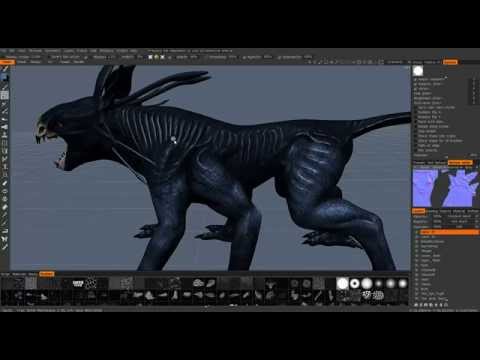Viewport: 480px width, 360px height.
Task: Choose the large soft round brush alpha
Action: click(367, 284)
